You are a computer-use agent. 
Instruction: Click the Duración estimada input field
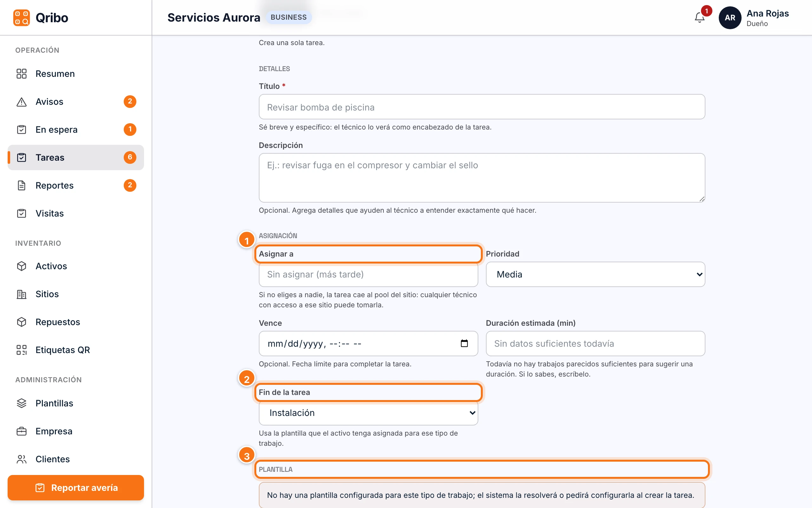tap(595, 343)
